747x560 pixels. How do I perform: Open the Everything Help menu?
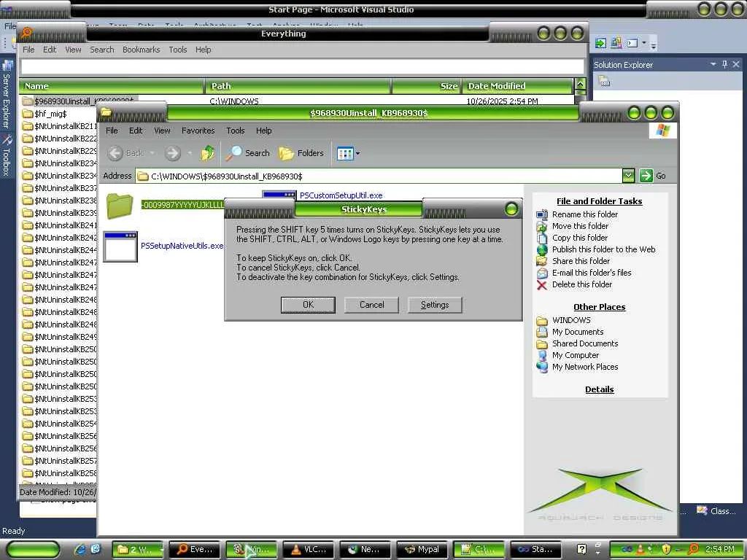click(x=203, y=50)
